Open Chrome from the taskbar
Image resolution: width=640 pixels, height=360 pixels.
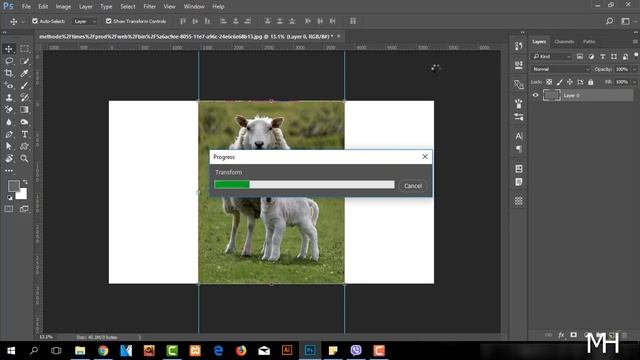pyautogui.click(x=103, y=350)
